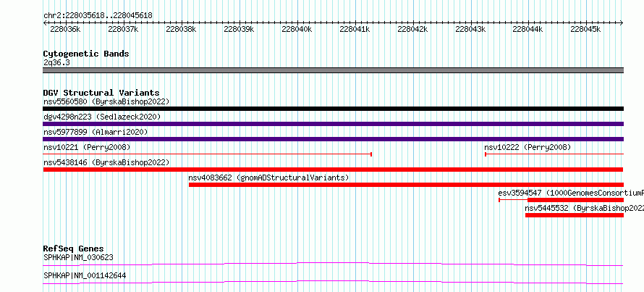Click SPHKAP NM_030623 gene track line

click(x=333, y=264)
